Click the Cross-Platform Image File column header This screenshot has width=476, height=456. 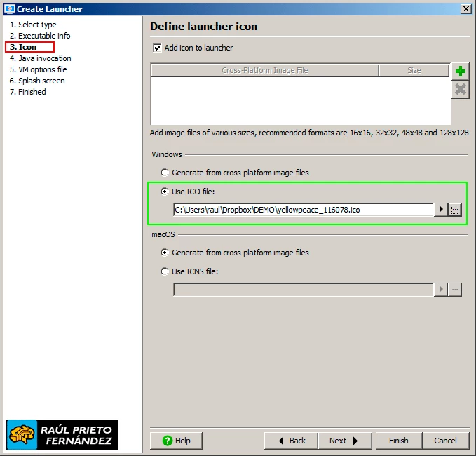point(265,70)
